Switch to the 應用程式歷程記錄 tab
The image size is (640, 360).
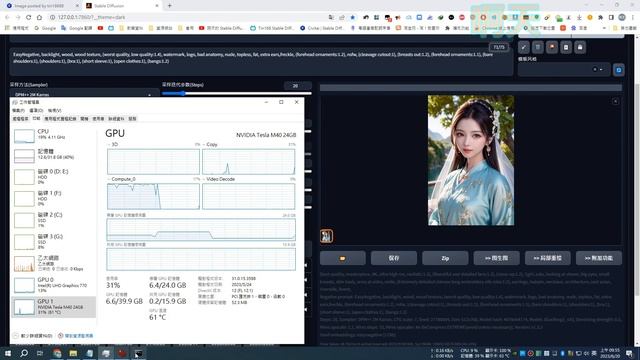[x=60, y=119]
